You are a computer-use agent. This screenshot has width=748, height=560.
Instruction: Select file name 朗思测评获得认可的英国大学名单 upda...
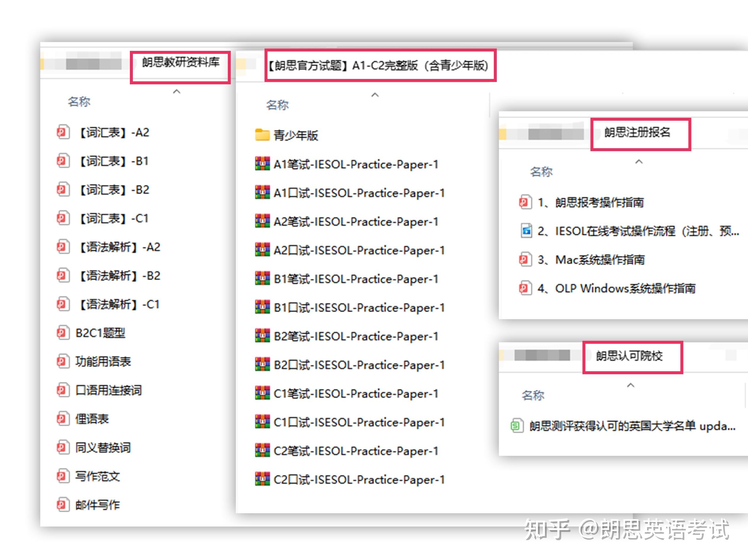click(632, 426)
